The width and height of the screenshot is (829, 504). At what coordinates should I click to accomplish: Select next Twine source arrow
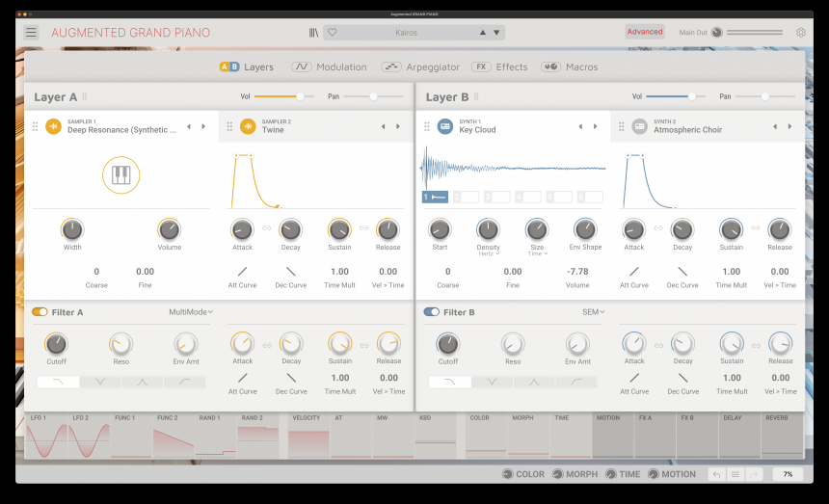(x=398, y=126)
